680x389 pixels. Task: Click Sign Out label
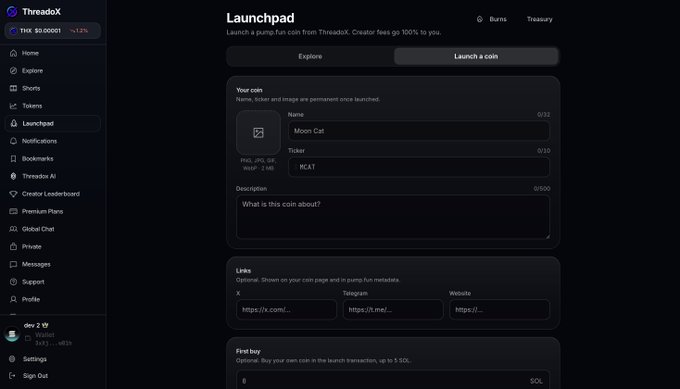tap(36, 376)
